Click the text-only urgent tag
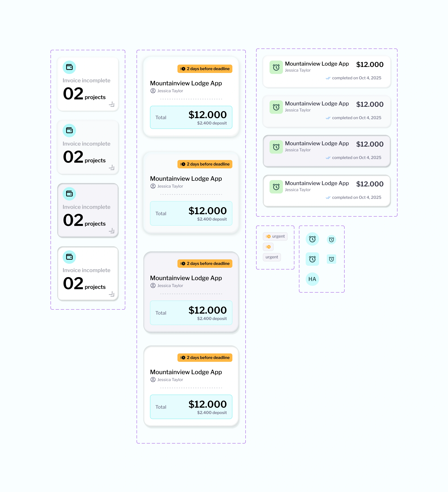The image size is (448, 492). (x=272, y=257)
